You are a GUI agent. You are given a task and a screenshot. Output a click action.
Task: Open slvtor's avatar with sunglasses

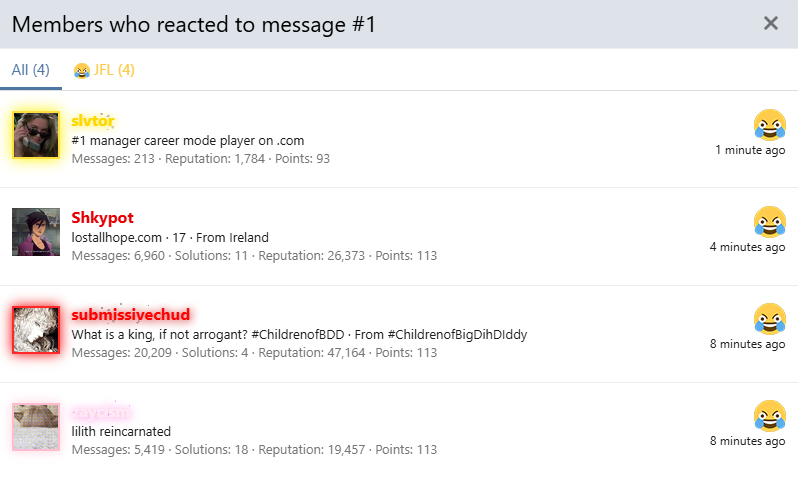click(36, 135)
